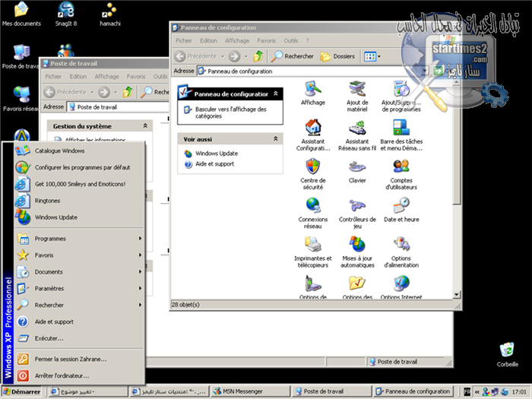Expand Rechercher submenu in Start menu

pos(79,305)
